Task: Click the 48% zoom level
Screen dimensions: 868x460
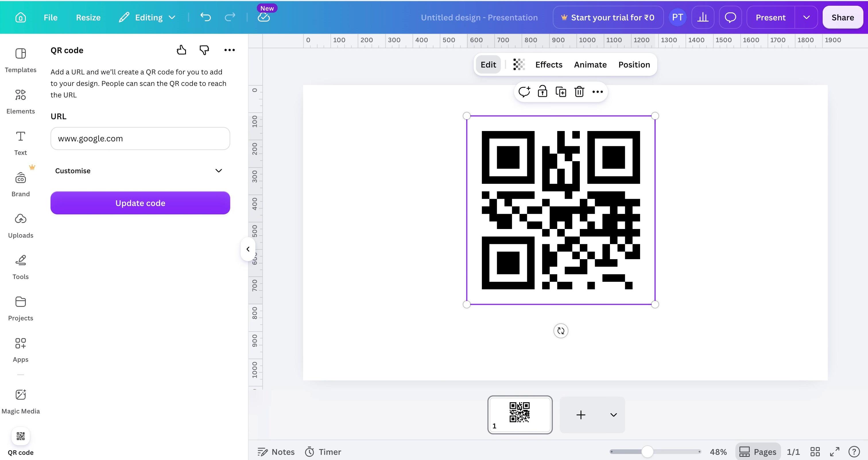Action: tap(718, 452)
